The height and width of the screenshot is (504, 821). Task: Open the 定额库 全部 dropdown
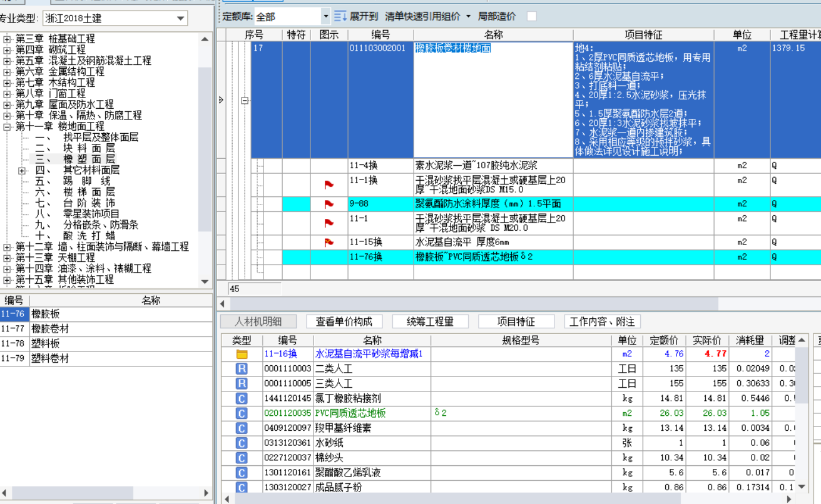[326, 16]
